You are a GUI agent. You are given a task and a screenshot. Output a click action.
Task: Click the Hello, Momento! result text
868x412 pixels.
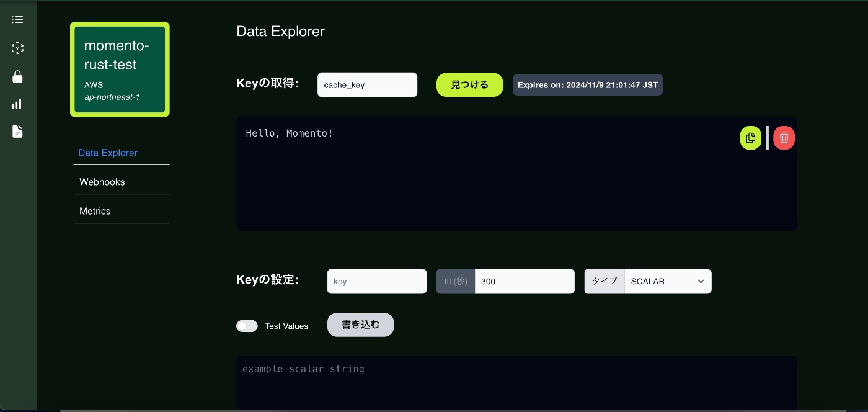(290, 133)
